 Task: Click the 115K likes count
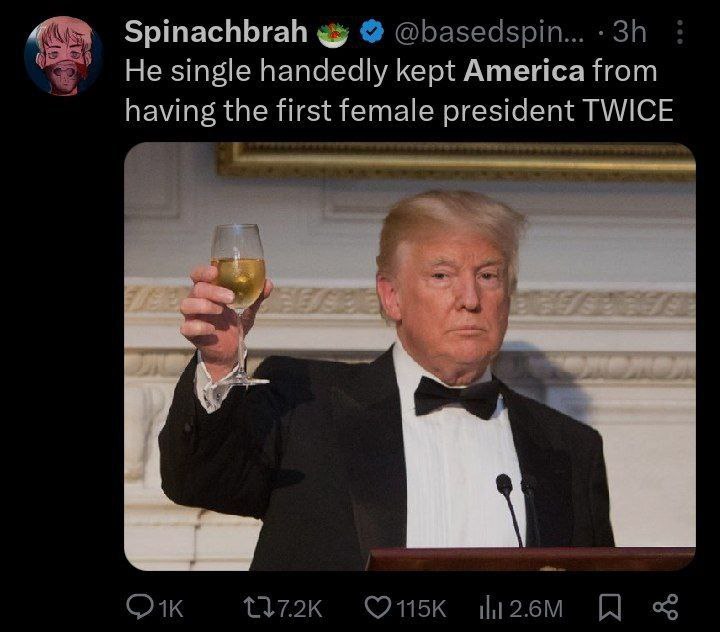[x=421, y=609]
